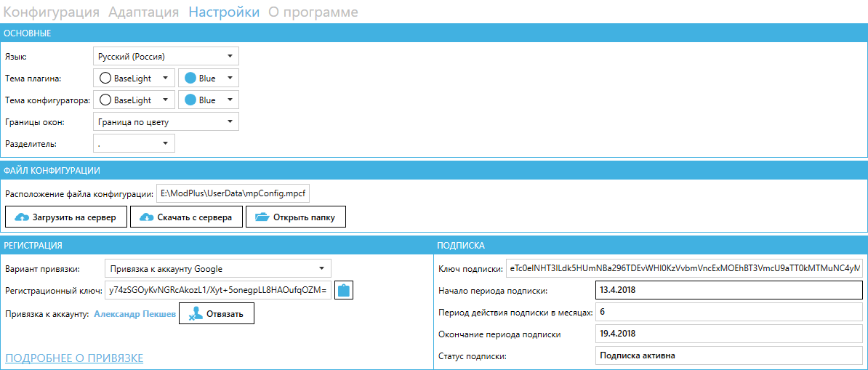Open the 'Адаптация' tab

143,12
